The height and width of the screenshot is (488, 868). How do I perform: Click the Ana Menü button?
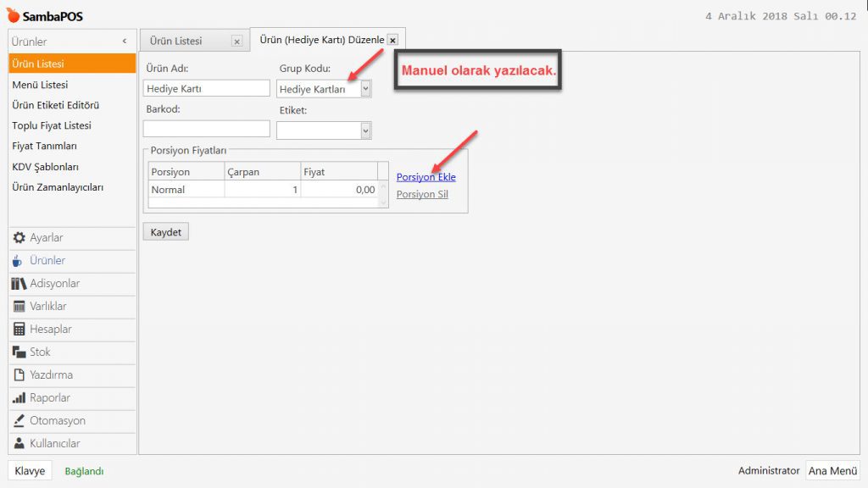click(x=832, y=471)
